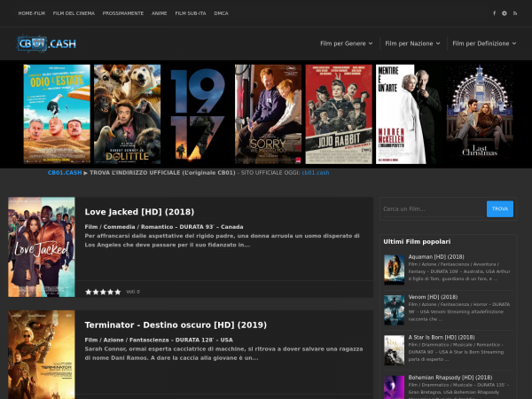Open the RSS feed icon
The height and width of the screenshot is (399, 532).
pos(515,13)
